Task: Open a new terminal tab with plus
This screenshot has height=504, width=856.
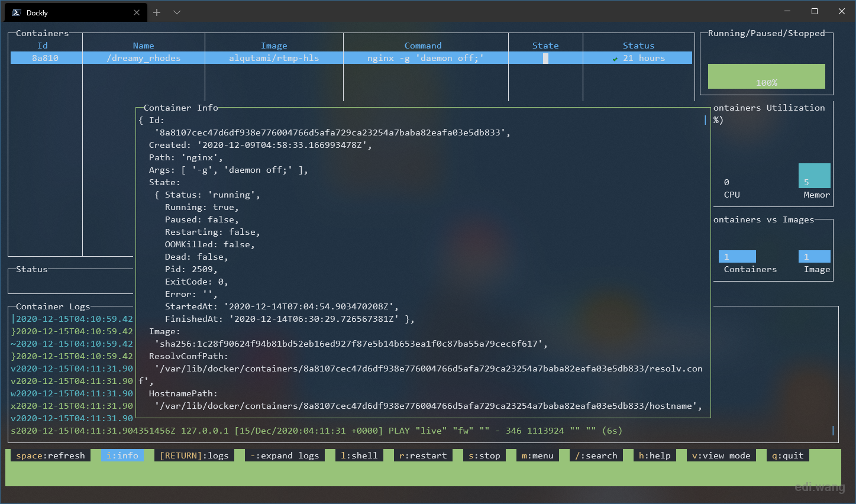Action: coord(157,12)
